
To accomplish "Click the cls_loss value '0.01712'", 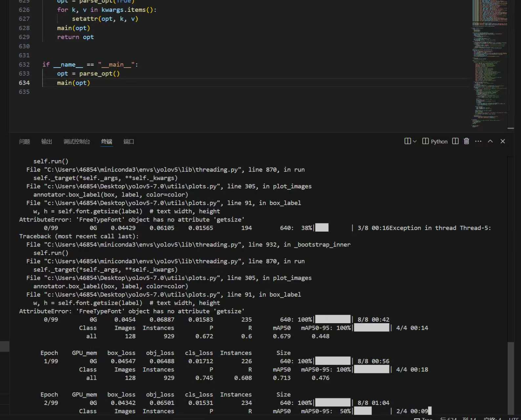I will tap(200, 361).
